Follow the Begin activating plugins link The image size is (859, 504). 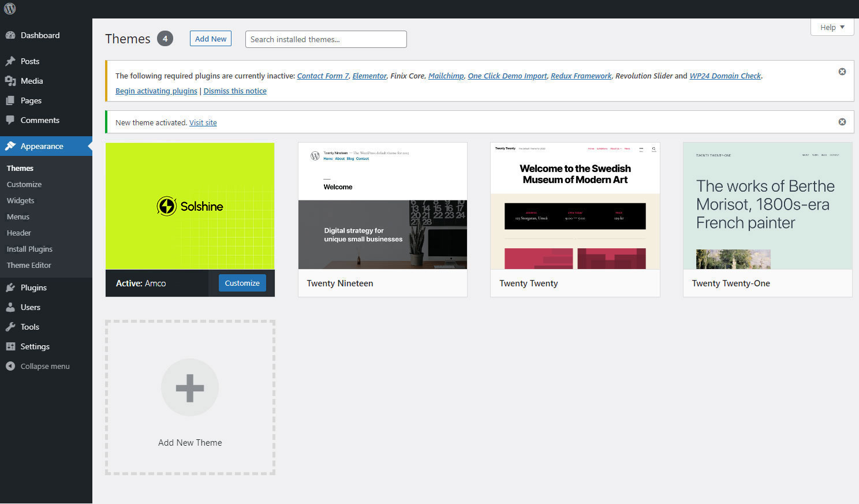point(156,91)
